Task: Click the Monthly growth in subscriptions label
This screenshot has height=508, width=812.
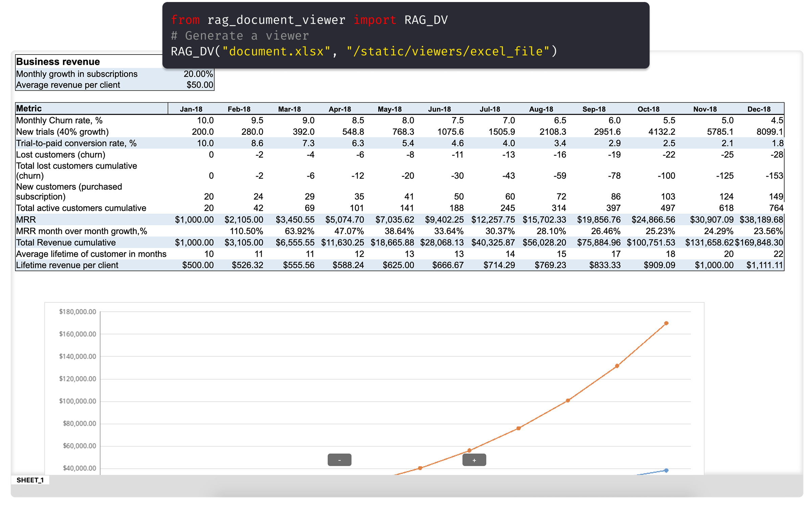Action: point(77,74)
